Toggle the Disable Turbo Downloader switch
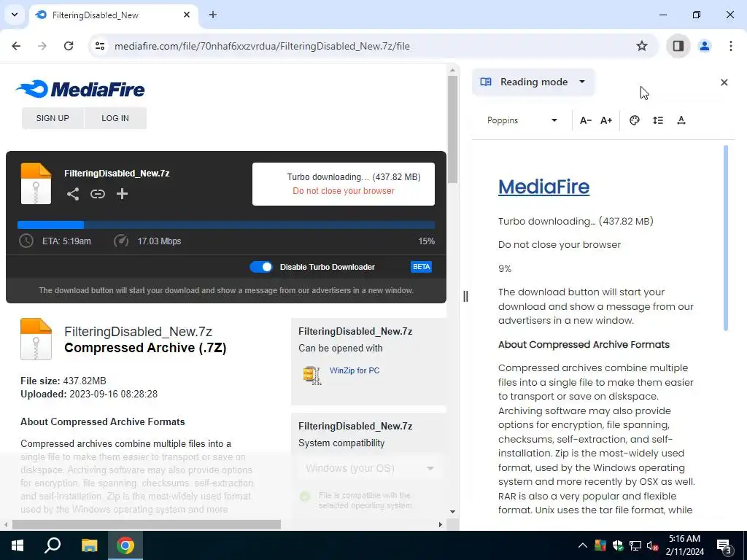This screenshot has height=560, width=747. (261, 267)
